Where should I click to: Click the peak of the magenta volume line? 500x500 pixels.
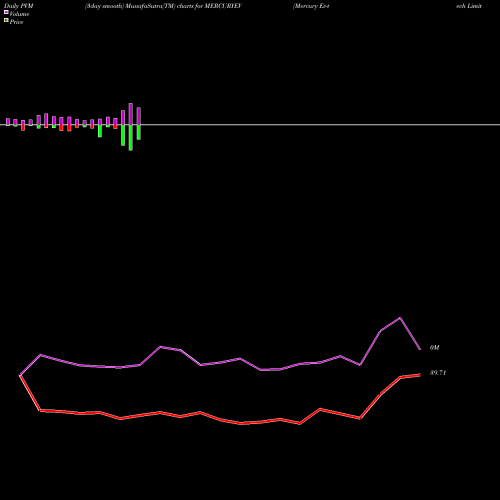400,318
